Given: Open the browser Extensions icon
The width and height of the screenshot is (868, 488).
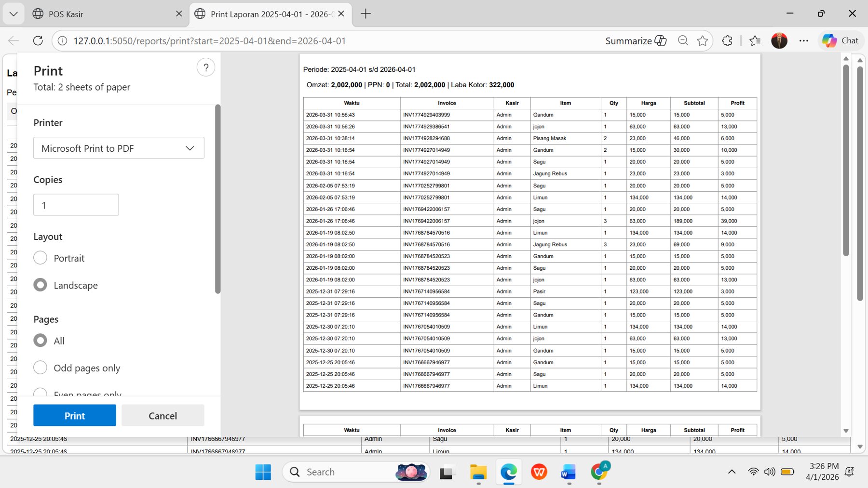Looking at the screenshot, I should click(727, 40).
